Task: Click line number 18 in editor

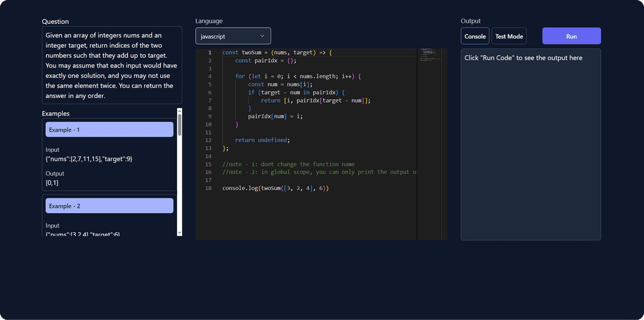Action: point(208,189)
